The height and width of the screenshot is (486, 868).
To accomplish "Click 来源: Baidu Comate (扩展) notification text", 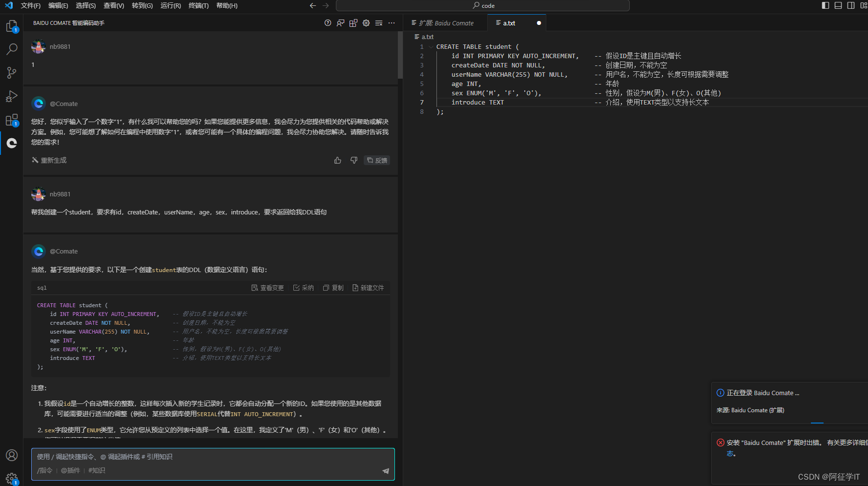I will (750, 410).
